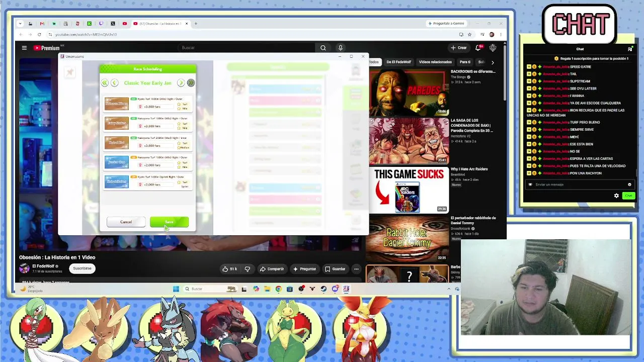Image resolution: width=644 pixels, height=362 pixels.
Task: Switch to the Gmail browser tab
Action: point(42,24)
